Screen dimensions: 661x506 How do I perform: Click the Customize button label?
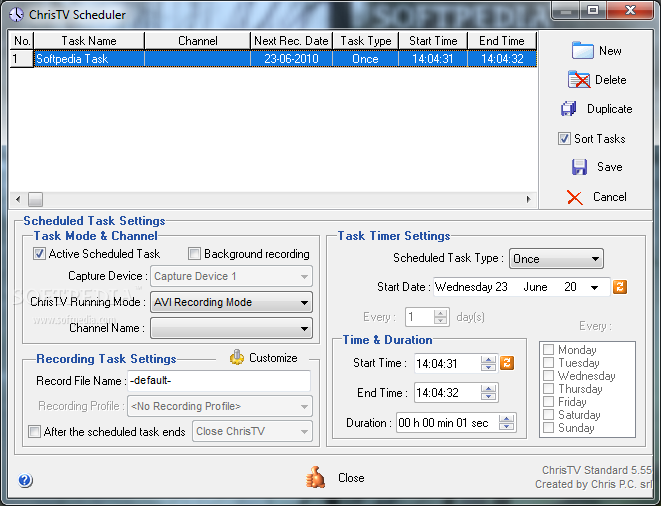[273, 358]
